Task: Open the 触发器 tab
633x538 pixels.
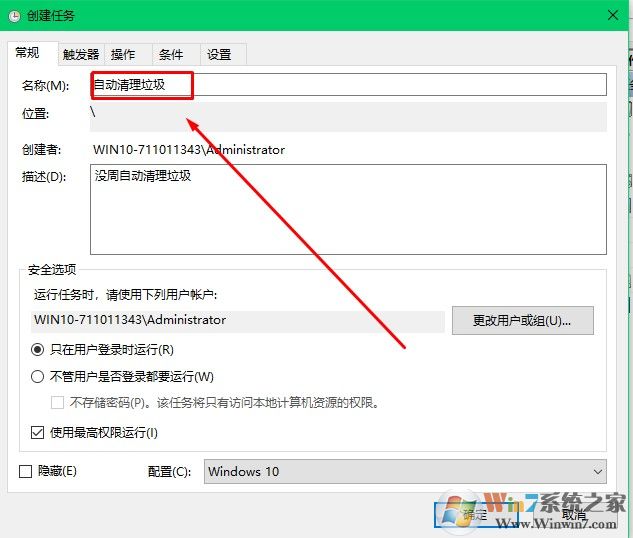Action: click(x=81, y=55)
